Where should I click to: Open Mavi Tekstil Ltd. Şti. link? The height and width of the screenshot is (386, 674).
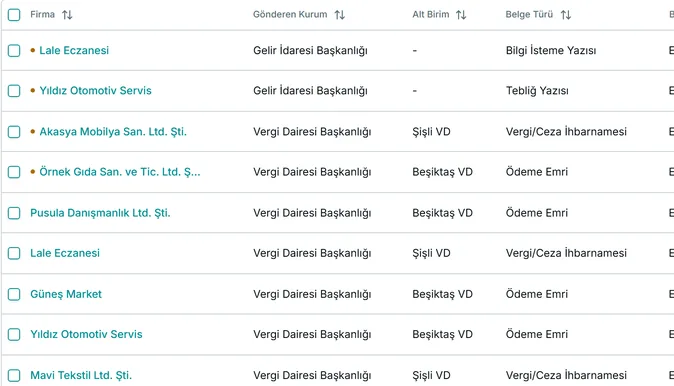tap(81, 375)
